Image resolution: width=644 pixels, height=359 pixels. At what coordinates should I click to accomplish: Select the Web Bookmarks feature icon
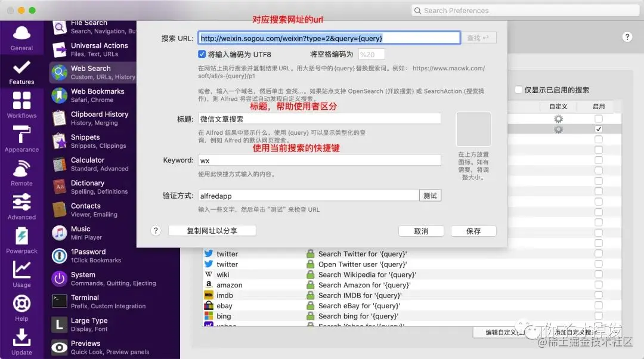pyautogui.click(x=59, y=95)
